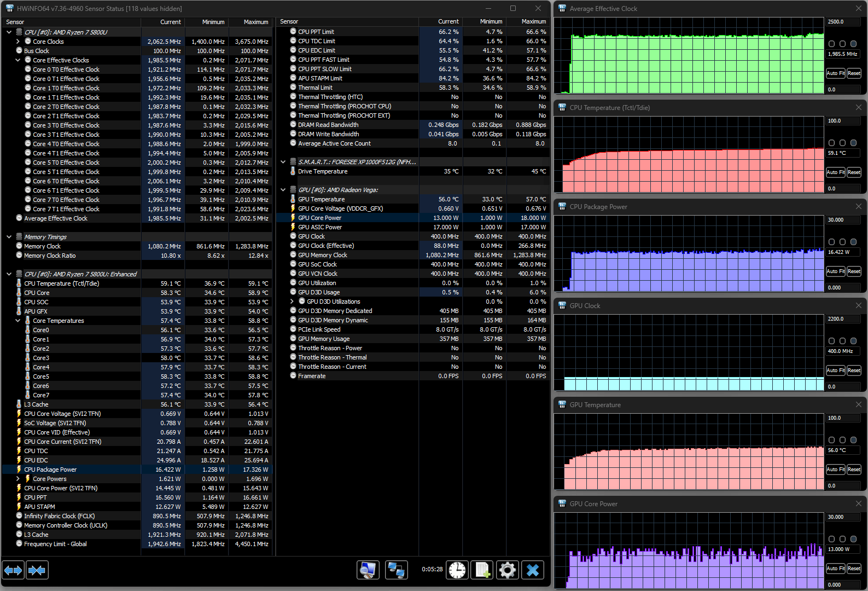
Task: Open sensor settings via the gear icon
Action: point(508,570)
